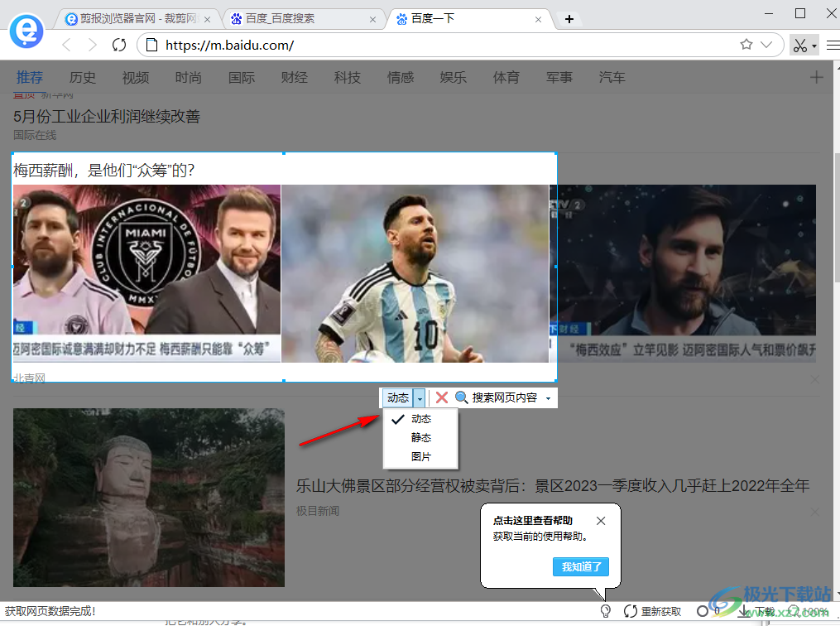This screenshot has height=626, width=840.
Task: Expand the 搜索网页内容 dropdown arrow
Action: [548, 398]
